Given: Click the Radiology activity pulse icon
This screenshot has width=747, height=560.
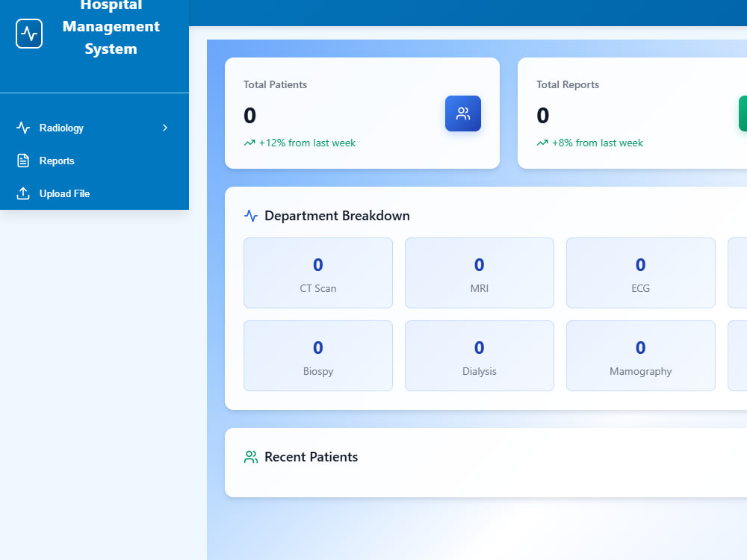Looking at the screenshot, I should [x=23, y=128].
